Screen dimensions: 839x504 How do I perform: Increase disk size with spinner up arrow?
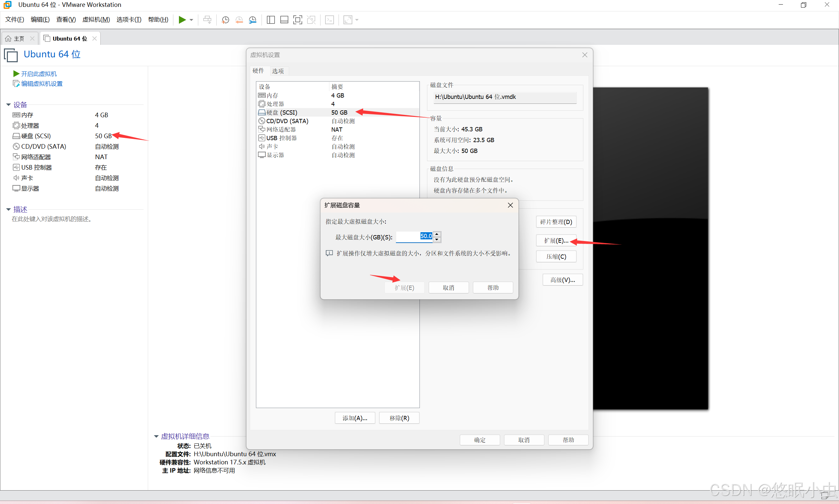[x=437, y=234]
